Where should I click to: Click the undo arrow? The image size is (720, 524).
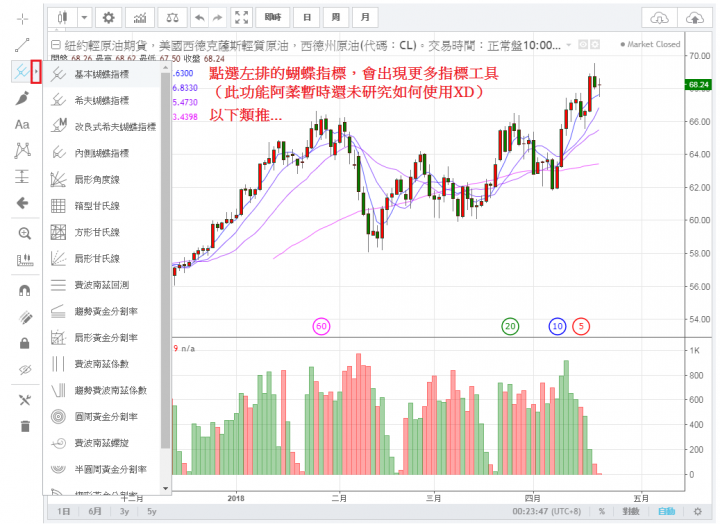[x=200, y=18]
